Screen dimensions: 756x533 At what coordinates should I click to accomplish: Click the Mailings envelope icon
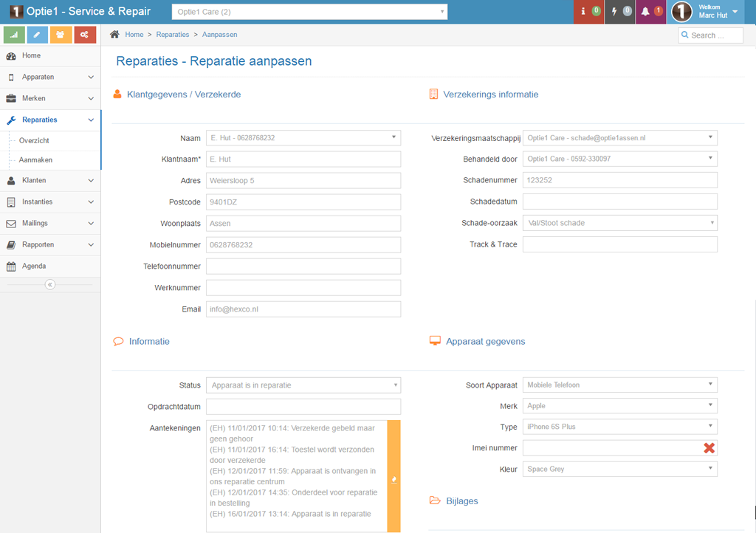click(x=11, y=224)
